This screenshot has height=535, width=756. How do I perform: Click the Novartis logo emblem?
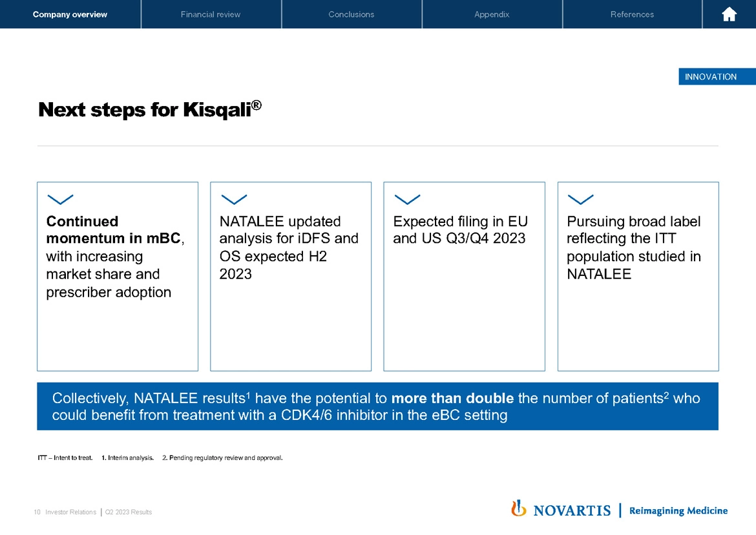(x=518, y=509)
